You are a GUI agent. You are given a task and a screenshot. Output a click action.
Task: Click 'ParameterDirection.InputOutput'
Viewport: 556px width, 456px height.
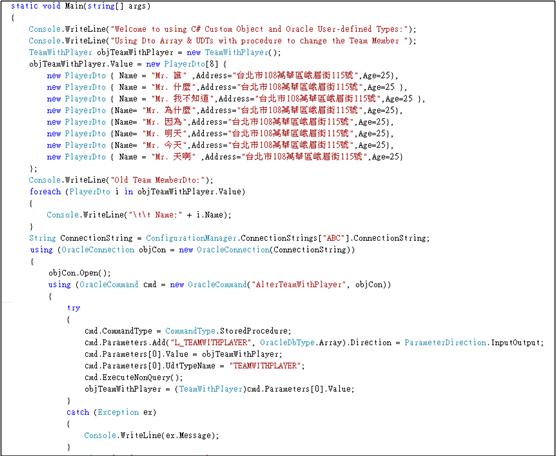click(473, 343)
